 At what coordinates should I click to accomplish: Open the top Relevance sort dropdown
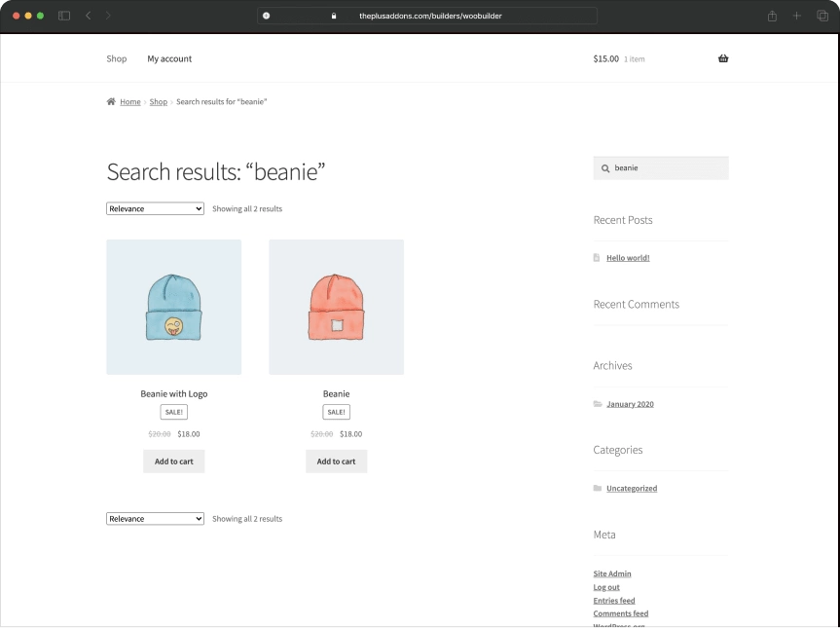(x=154, y=208)
